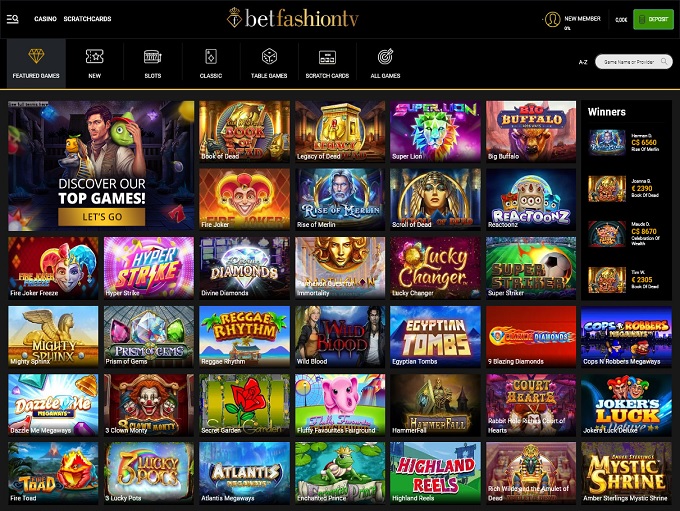Open the hamburger search menu icon
Image resolution: width=680 pixels, height=511 pixels.
13,19
